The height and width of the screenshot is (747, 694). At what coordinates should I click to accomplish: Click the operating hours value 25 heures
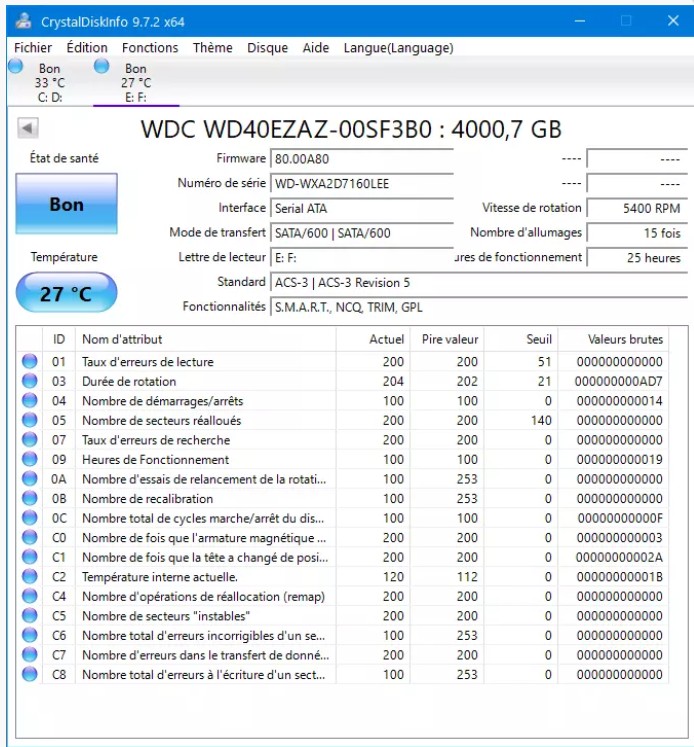637,258
